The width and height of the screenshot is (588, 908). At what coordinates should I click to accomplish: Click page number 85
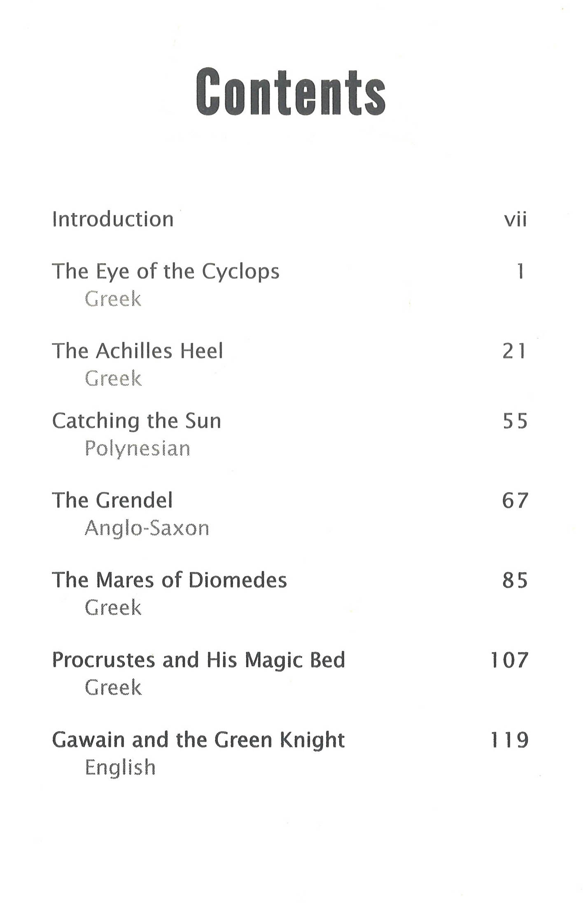(x=515, y=580)
